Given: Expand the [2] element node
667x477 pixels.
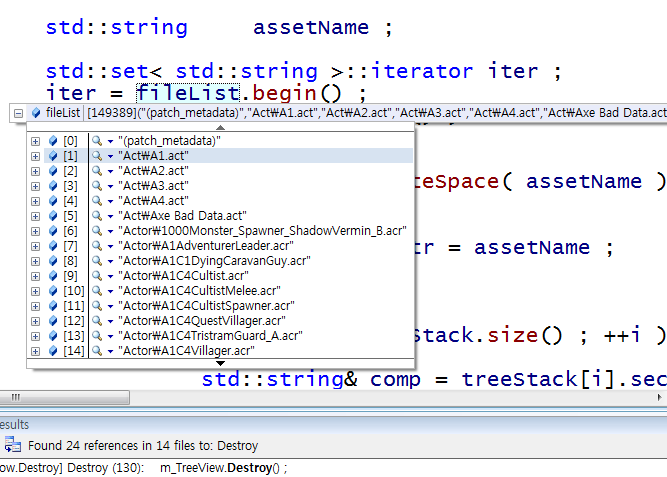Looking at the screenshot, I should tap(35, 171).
